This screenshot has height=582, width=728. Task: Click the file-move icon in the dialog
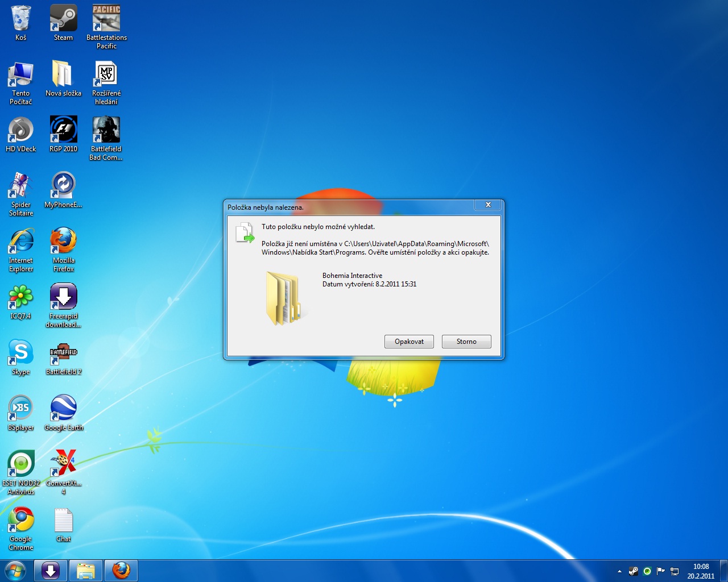click(x=245, y=232)
